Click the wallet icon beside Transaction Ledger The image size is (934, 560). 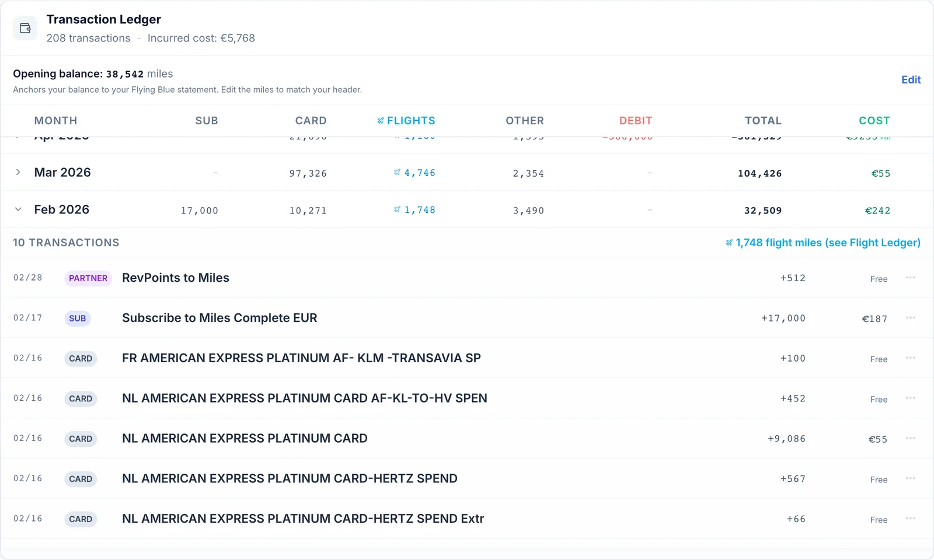25,28
